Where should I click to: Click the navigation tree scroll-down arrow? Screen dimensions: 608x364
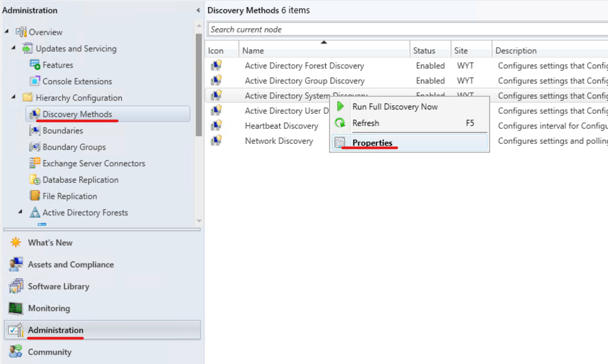coord(199,221)
